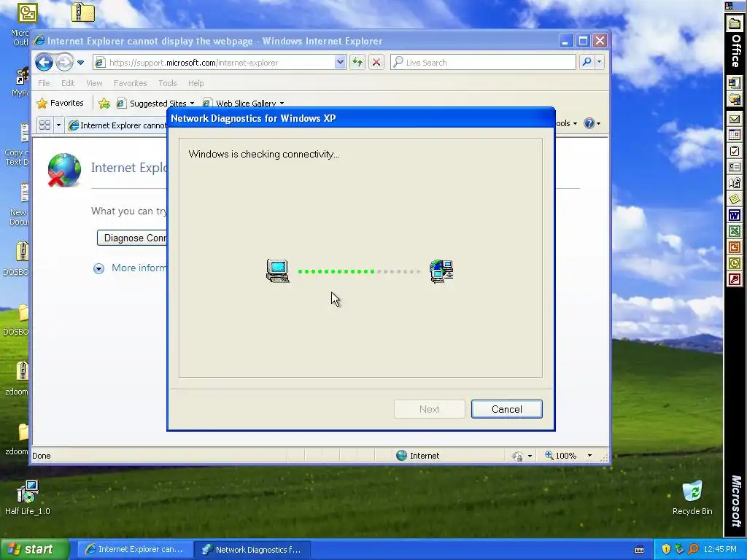Launch Microsoft Word from Office bar
747x560 pixels.
coord(734,215)
